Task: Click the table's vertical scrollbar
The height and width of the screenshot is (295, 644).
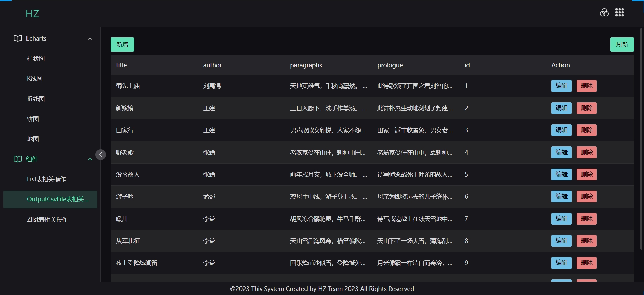Action: pos(641,139)
